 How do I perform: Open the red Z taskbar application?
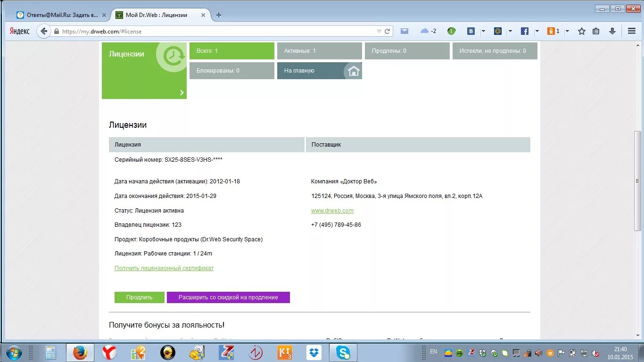tap(226, 353)
